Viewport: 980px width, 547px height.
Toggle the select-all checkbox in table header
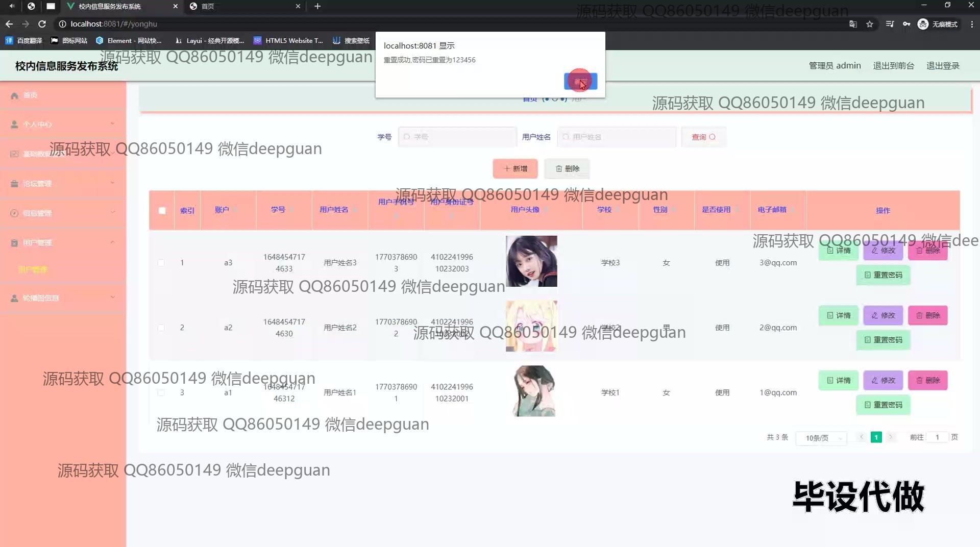tap(162, 211)
